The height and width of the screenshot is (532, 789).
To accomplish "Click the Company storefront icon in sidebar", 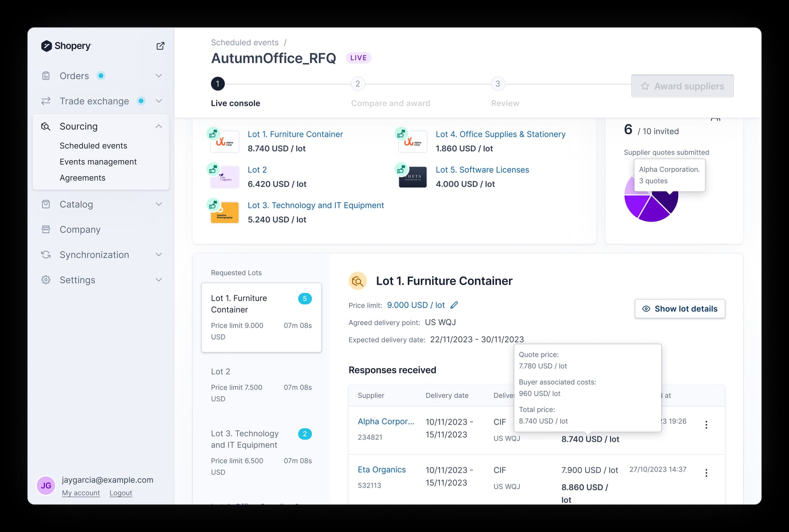I will click(x=46, y=230).
